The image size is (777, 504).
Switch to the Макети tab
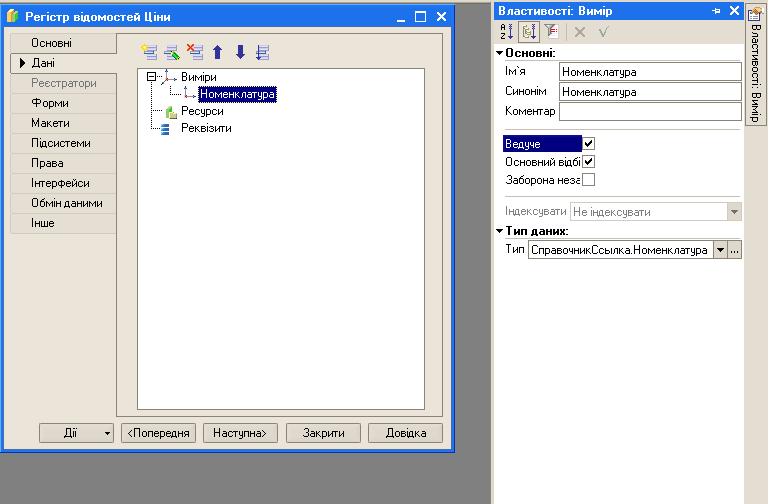(63, 123)
